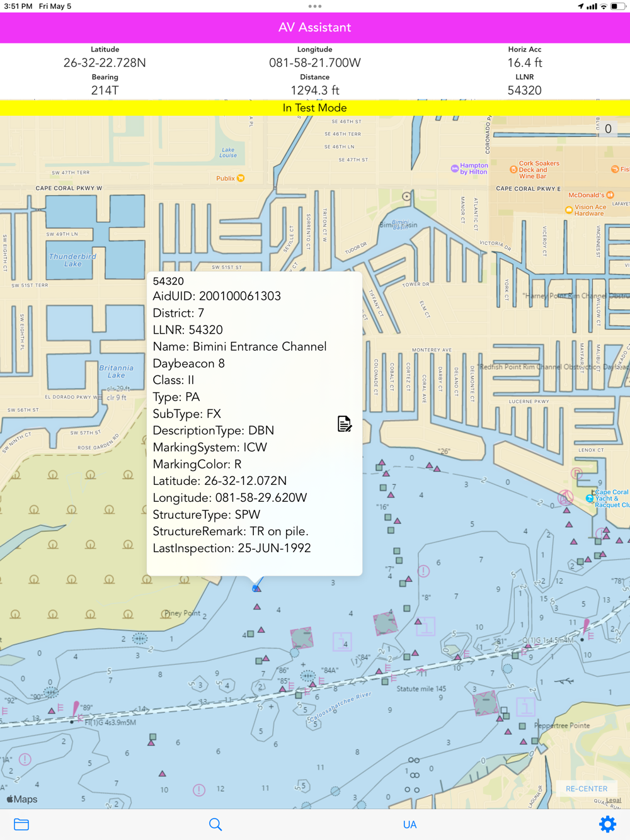Tap the Latitude value 26-32-22.728N

105,62
